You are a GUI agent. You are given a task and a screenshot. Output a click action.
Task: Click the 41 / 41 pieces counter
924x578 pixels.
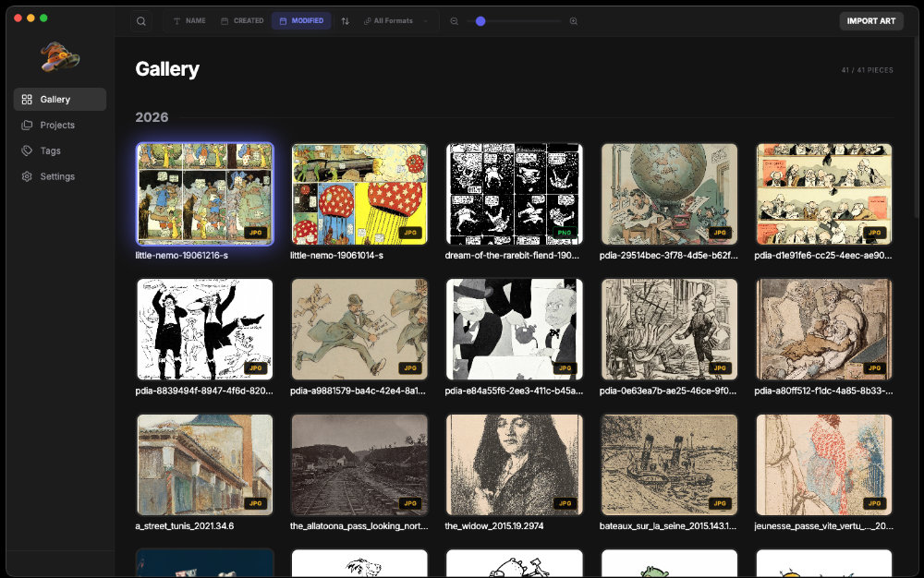[867, 70]
